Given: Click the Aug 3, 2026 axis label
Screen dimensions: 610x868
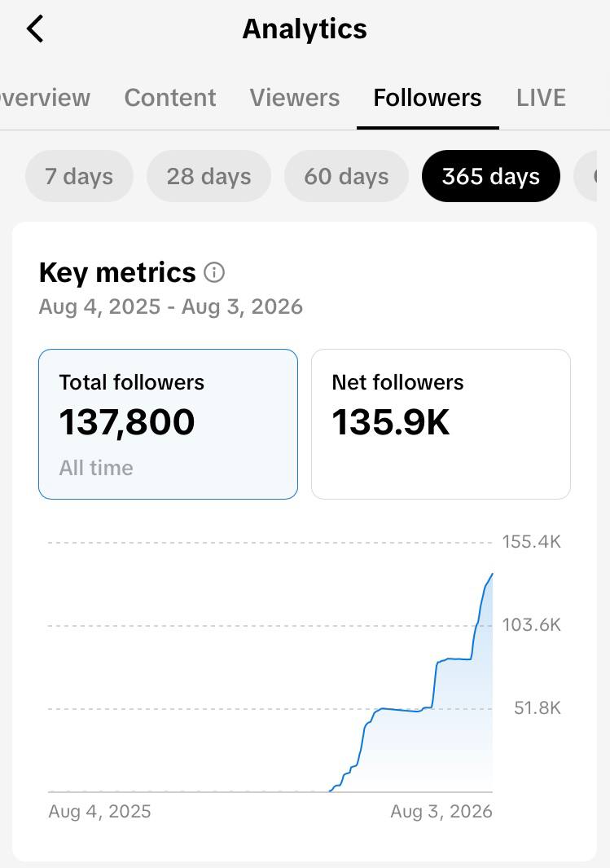Looking at the screenshot, I should point(441,811).
